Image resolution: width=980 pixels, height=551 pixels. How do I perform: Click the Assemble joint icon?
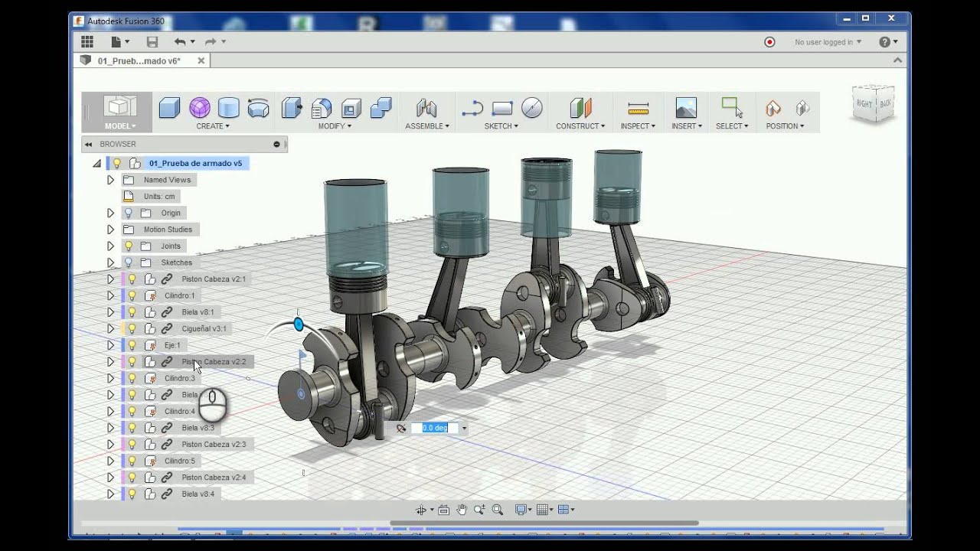426,108
